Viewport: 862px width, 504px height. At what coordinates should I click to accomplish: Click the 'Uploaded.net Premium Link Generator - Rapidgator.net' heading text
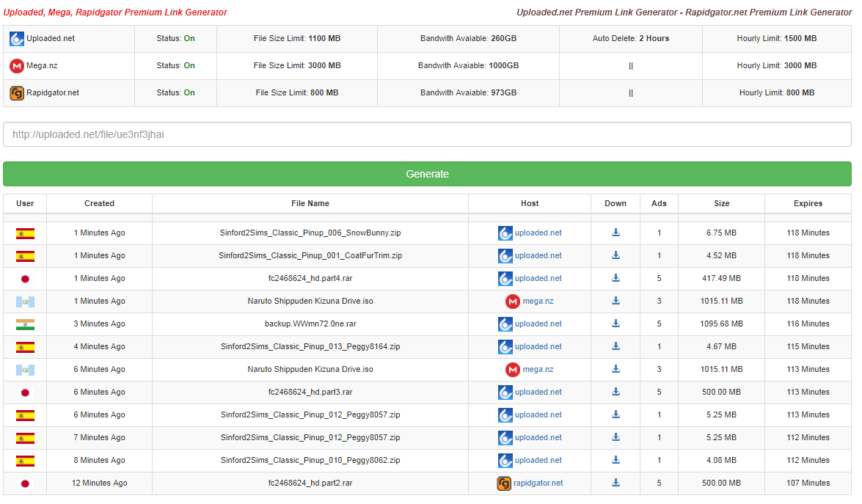click(x=684, y=12)
